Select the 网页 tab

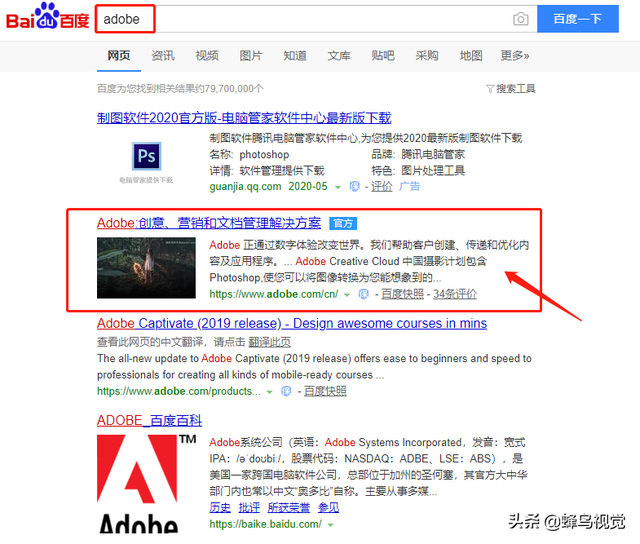coord(119,56)
